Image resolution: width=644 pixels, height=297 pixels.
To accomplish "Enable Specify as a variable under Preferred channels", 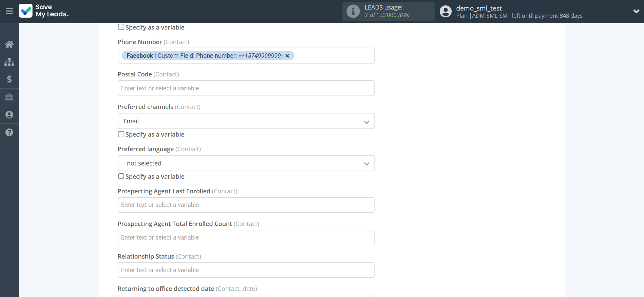I will pyautogui.click(x=121, y=134).
